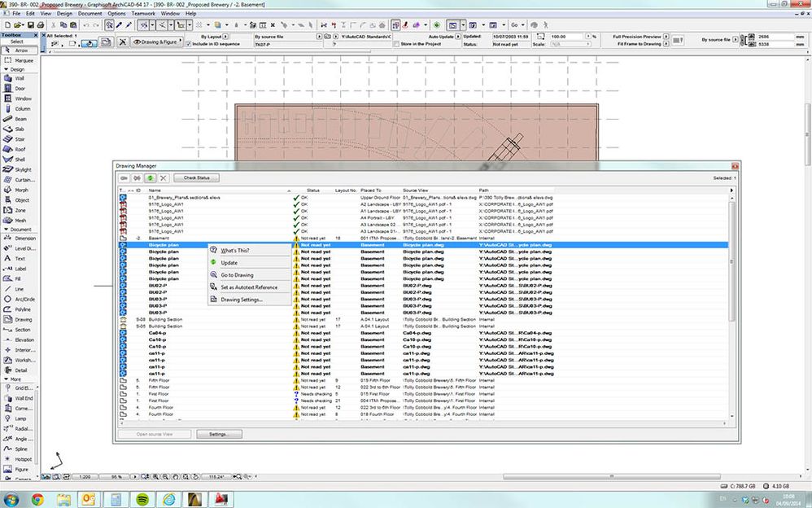Select the Arrow selection tool
This screenshot has height=508, width=812.
click(18, 50)
